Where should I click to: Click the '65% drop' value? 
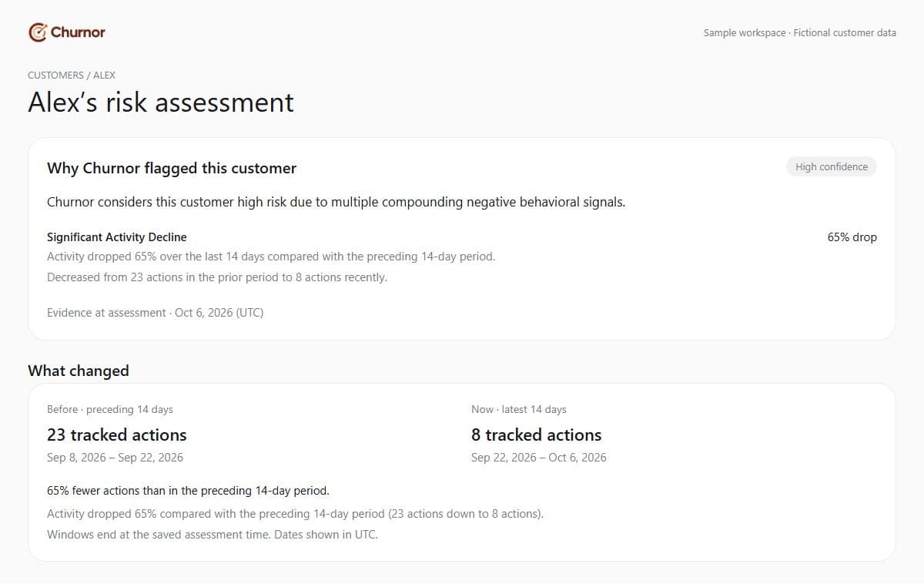tap(852, 237)
